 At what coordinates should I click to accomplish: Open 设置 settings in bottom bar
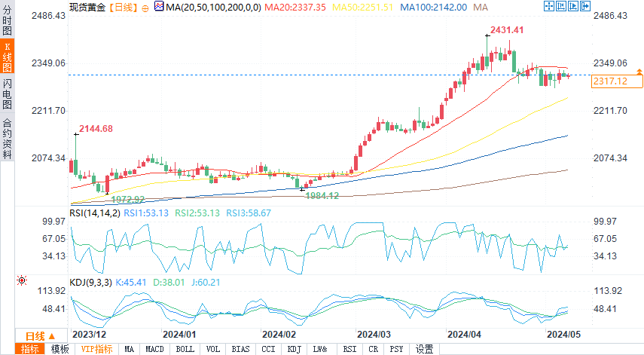pyautogui.click(x=425, y=349)
